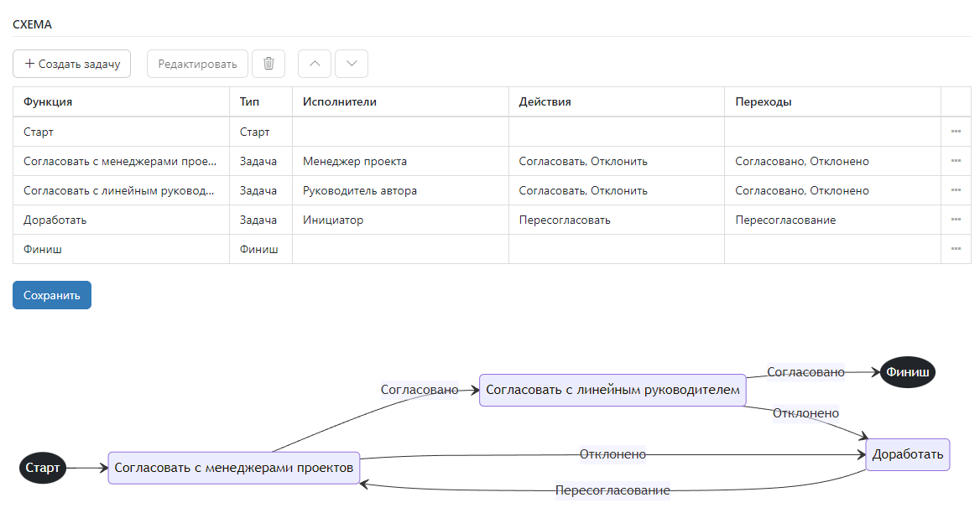Click the Создать задачу button

click(72, 64)
